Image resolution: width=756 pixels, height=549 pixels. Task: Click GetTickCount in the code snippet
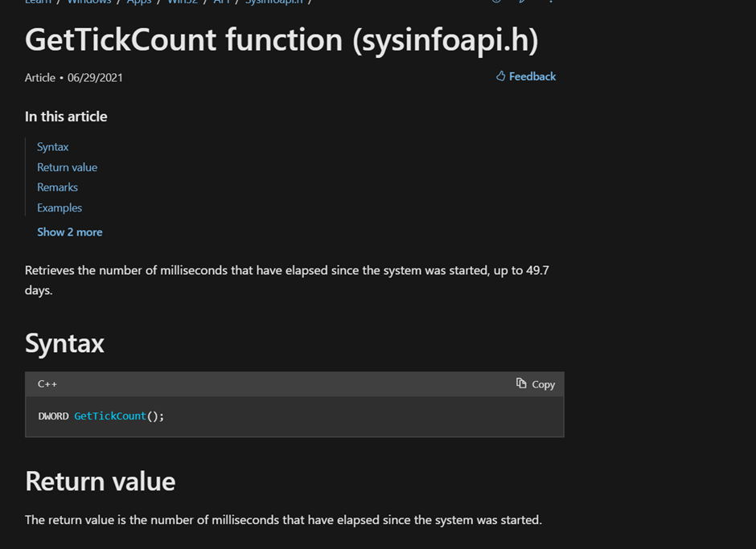click(110, 416)
